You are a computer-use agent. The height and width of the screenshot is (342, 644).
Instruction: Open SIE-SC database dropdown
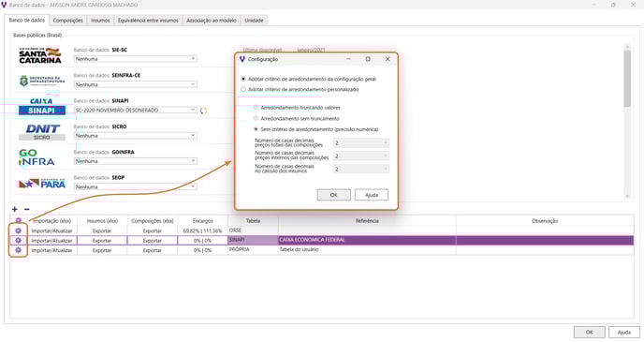136,59
